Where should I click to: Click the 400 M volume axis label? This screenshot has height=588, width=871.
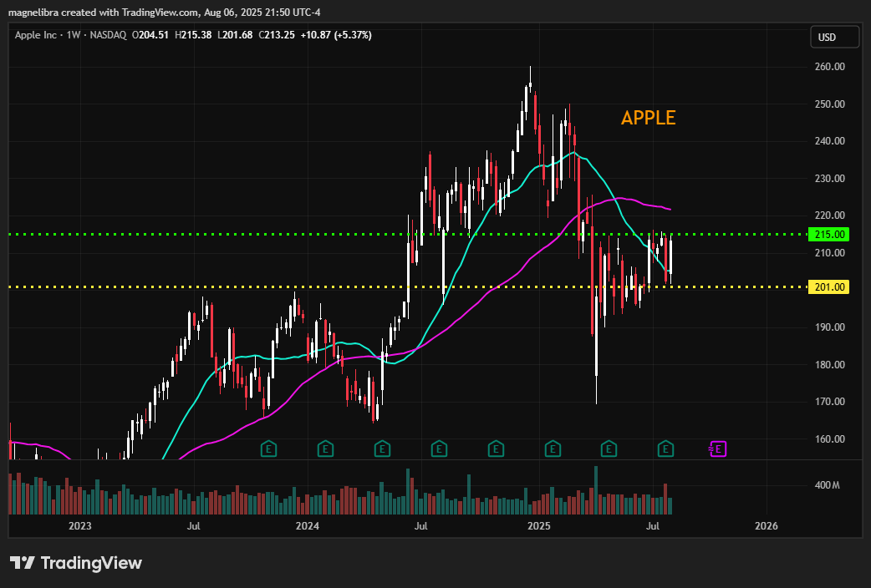coord(828,485)
